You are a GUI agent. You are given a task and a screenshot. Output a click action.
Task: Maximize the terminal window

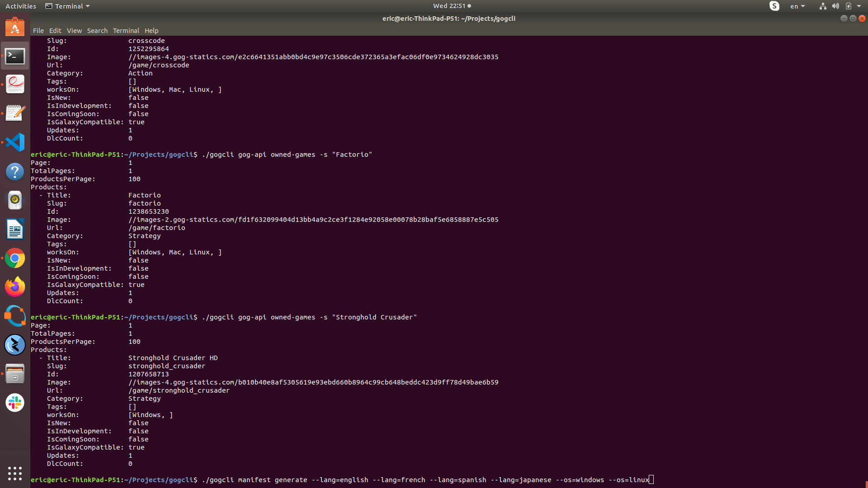pyautogui.click(x=853, y=19)
